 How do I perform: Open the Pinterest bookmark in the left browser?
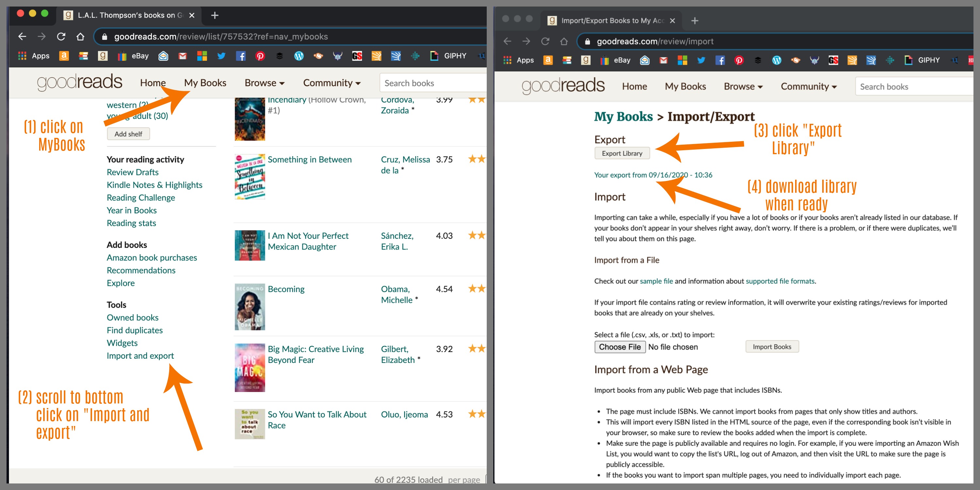260,56
